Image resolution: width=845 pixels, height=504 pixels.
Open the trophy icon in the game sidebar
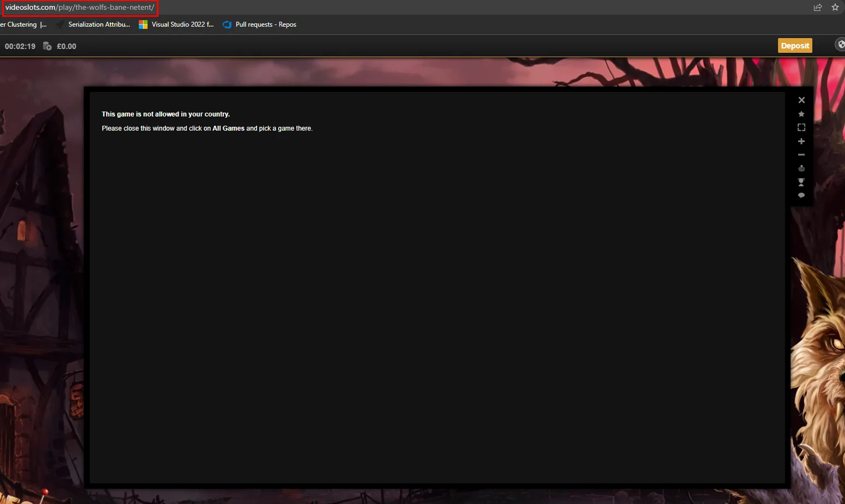pos(801,182)
